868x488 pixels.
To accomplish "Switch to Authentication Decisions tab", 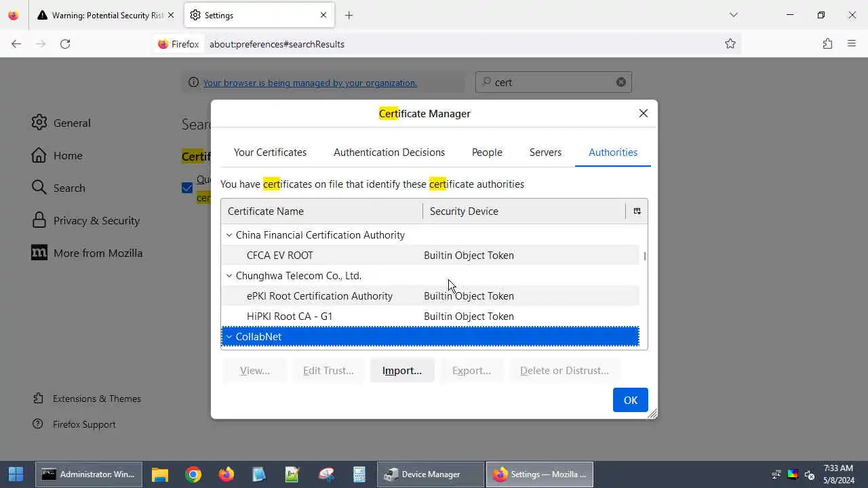I will (389, 152).
